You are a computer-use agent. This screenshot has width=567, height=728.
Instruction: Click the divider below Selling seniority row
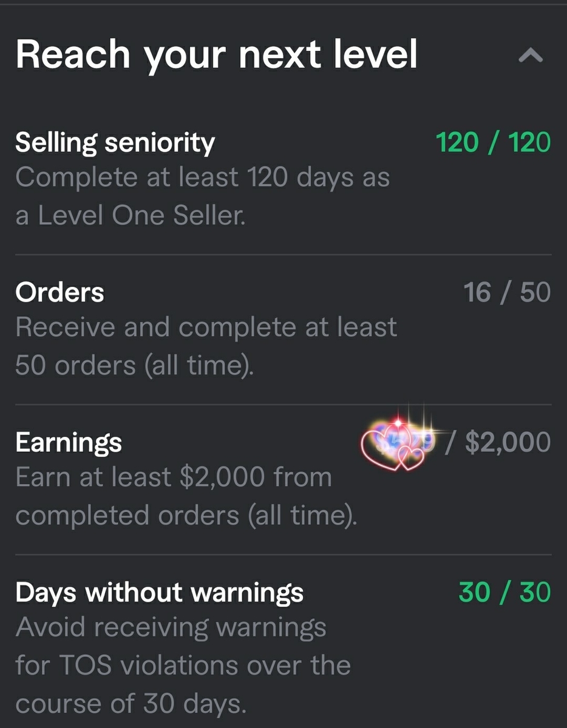pos(283,255)
